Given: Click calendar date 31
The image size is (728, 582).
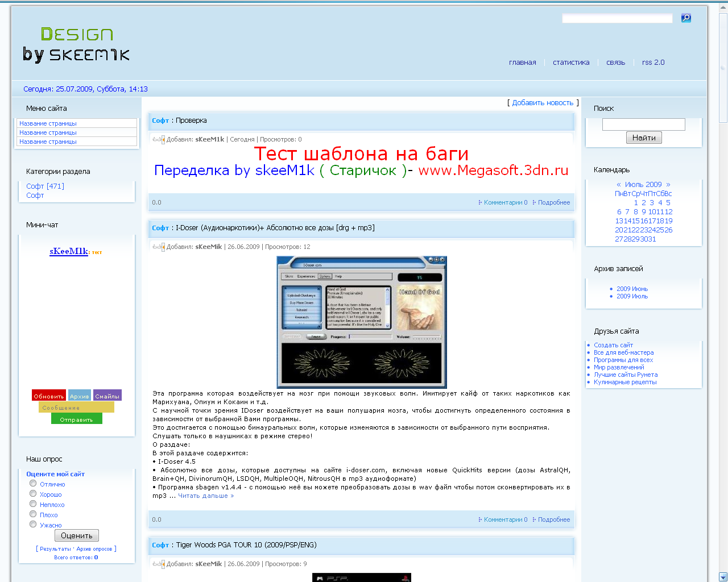Looking at the screenshot, I should [x=652, y=239].
